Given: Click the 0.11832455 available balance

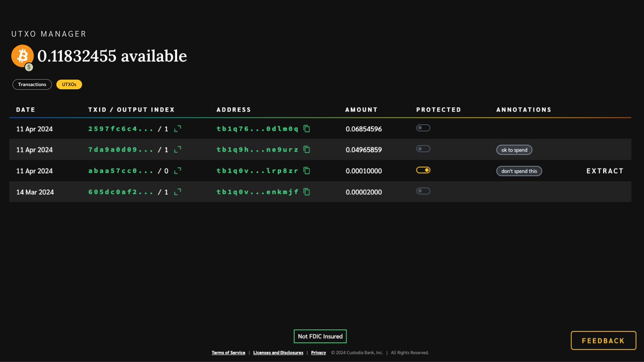Looking at the screenshot, I should (112, 56).
